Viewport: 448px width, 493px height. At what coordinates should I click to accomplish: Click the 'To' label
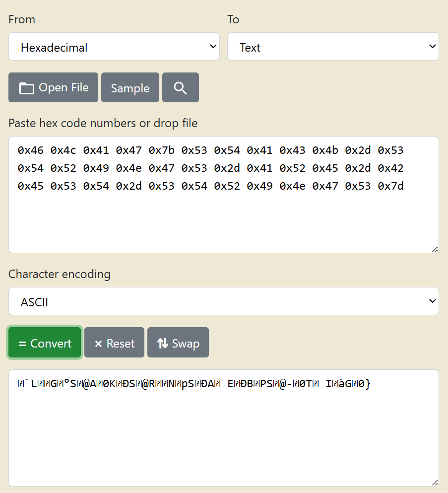(233, 19)
